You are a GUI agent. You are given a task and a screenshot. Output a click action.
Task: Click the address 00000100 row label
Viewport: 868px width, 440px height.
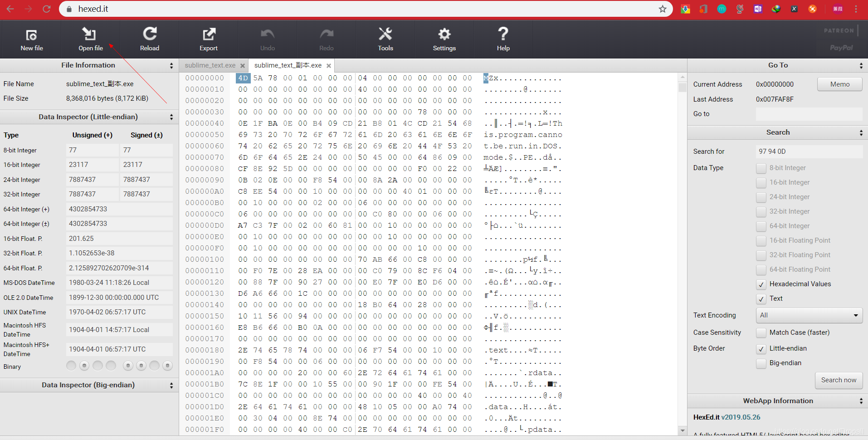(205, 259)
